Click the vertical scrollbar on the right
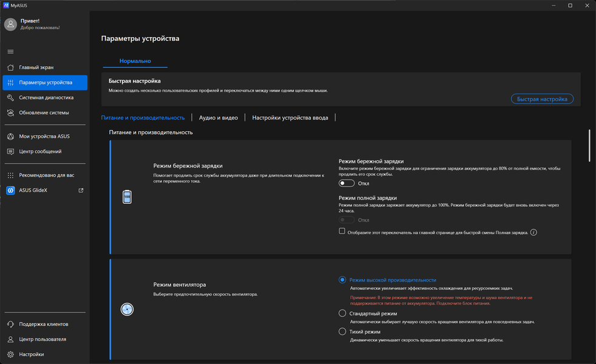This screenshot has width=596, height=364. pos(589,146)
